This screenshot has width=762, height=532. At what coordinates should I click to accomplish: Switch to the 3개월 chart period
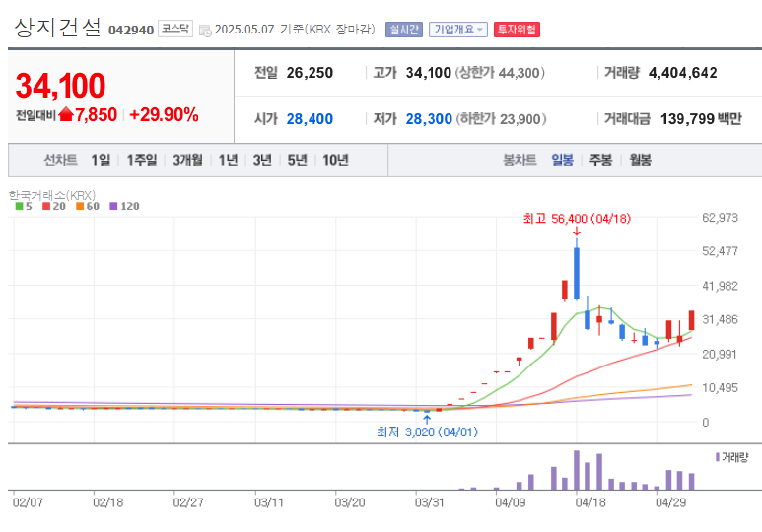click(187, 160)
